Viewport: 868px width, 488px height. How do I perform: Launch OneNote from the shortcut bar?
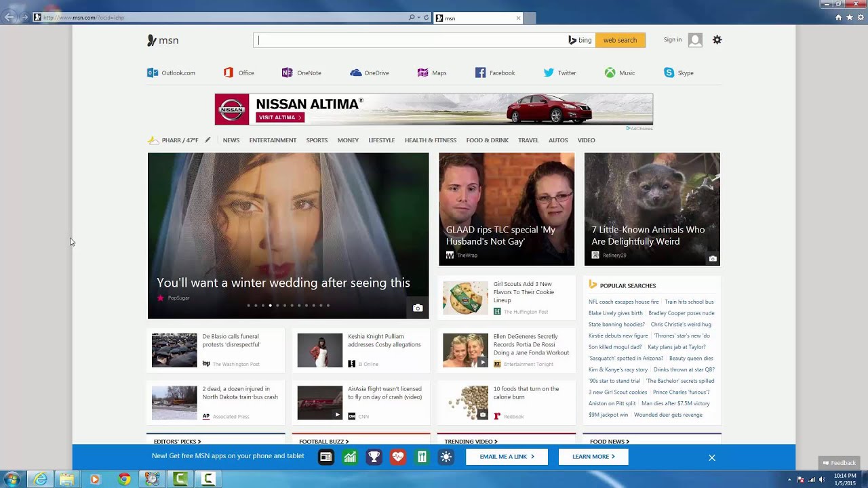click(288, 73)
